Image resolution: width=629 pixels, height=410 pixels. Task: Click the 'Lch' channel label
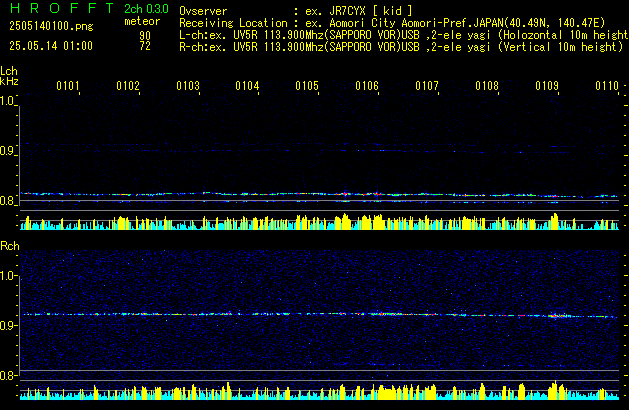tap(9, 71)
